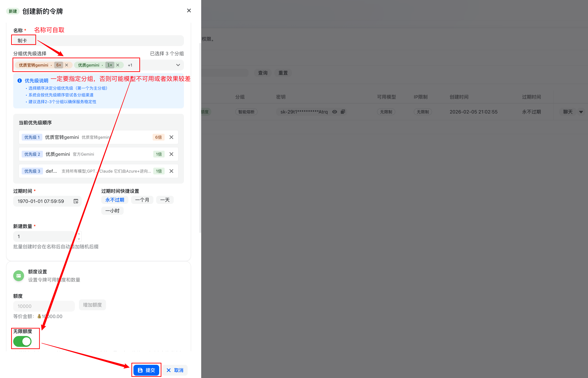The image size is (588, 378).
Task: Delete priority 2 group 优质gemini row
Action: (171, 154)
